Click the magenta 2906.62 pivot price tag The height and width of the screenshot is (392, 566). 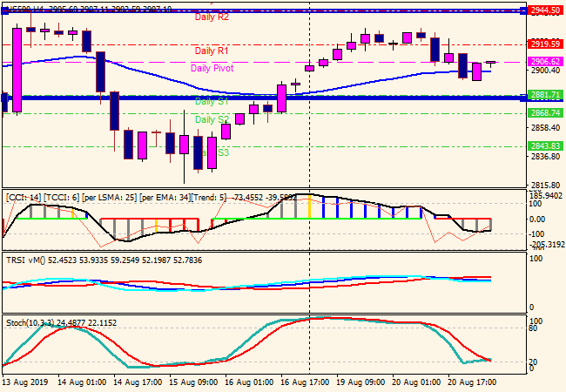tap(545, 61)
